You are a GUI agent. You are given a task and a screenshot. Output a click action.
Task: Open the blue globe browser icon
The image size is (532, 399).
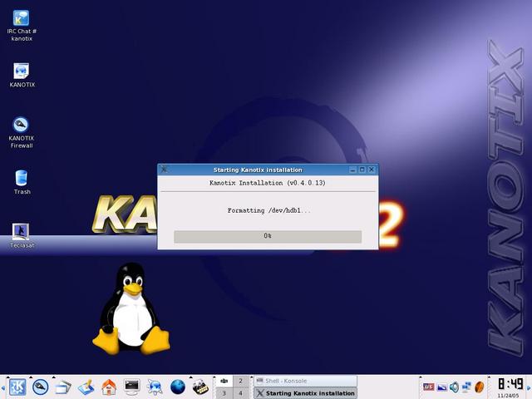[178, 387]
